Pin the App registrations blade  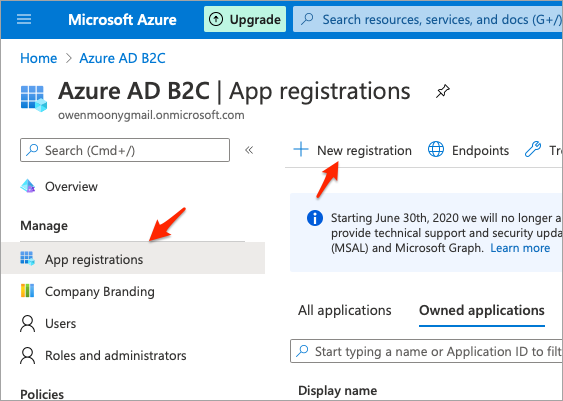pyautogui.click(x=443, y=91)
